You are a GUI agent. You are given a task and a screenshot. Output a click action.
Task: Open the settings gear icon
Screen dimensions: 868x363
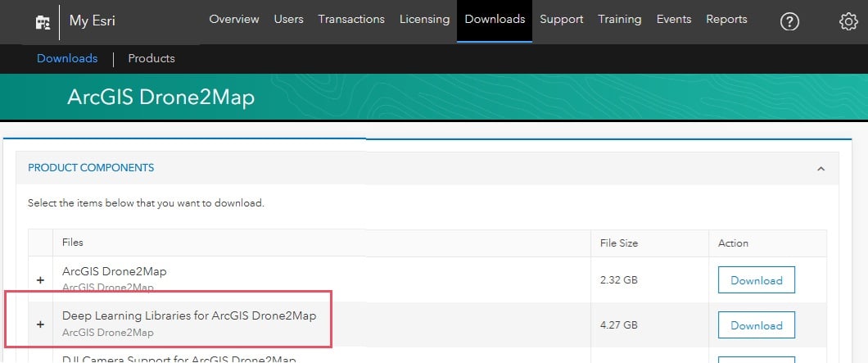[848, 21]
